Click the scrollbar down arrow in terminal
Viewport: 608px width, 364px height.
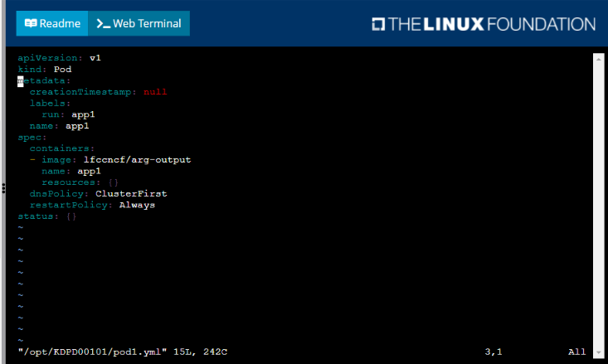tap(597, 352)
